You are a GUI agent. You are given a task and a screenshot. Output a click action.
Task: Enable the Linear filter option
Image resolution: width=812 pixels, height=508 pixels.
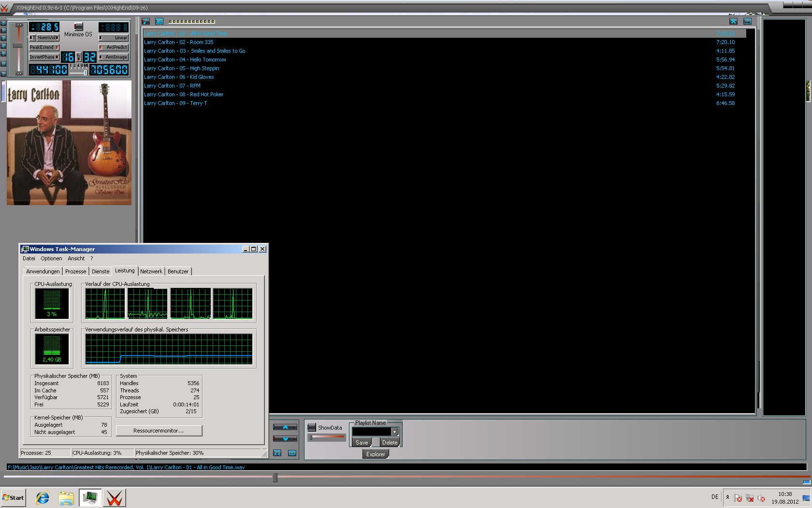pyautogui.click(x=113, y=38)
